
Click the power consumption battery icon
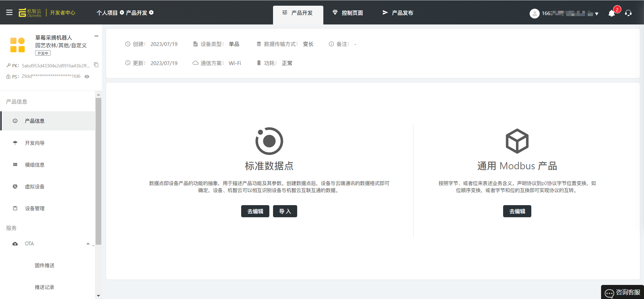[x=259, y=63]
